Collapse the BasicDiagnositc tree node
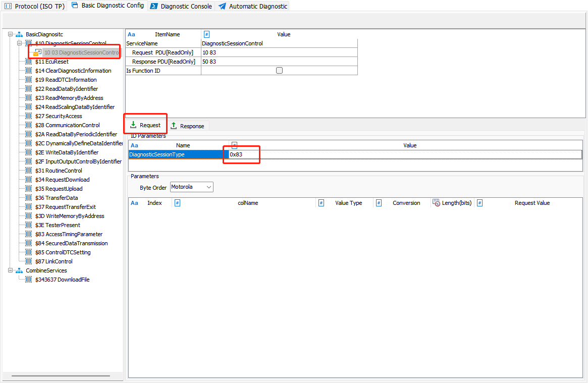This screenshot has height=383, width=588. (11, 34)
